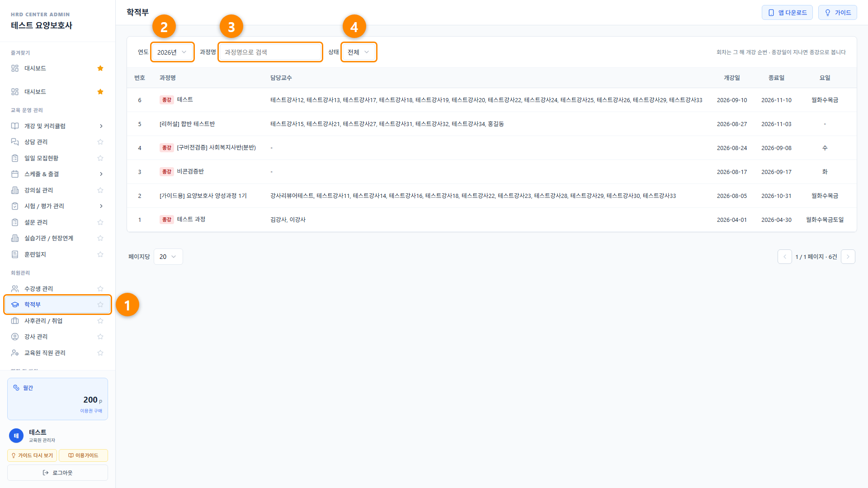868x488 pixels.
Task: Open the 연도 2026년 dropdown
Action: pos(172,52)
